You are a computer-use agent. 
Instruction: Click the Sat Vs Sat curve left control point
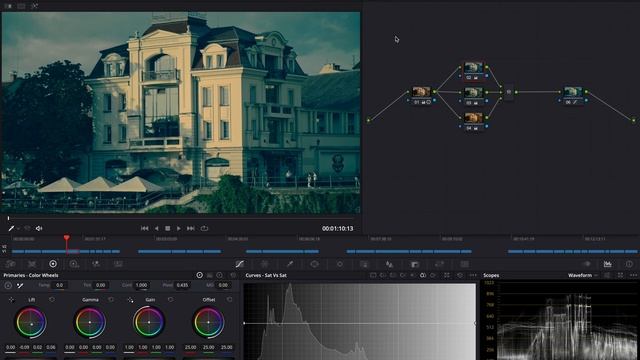pyautogui.click(x=244, y=323)
